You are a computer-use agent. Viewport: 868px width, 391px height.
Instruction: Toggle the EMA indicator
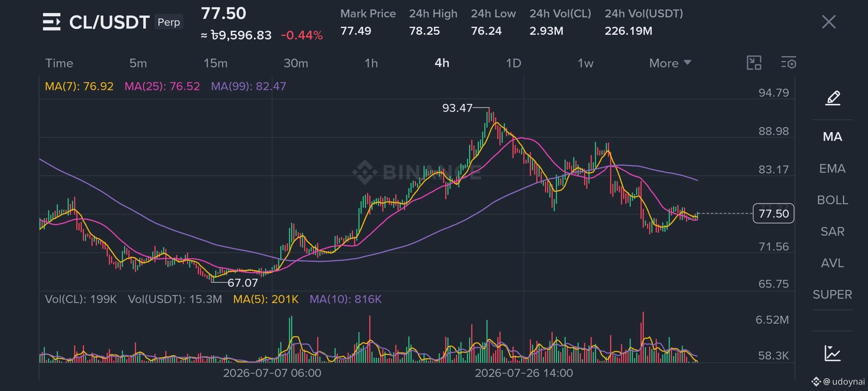[833, 168]
